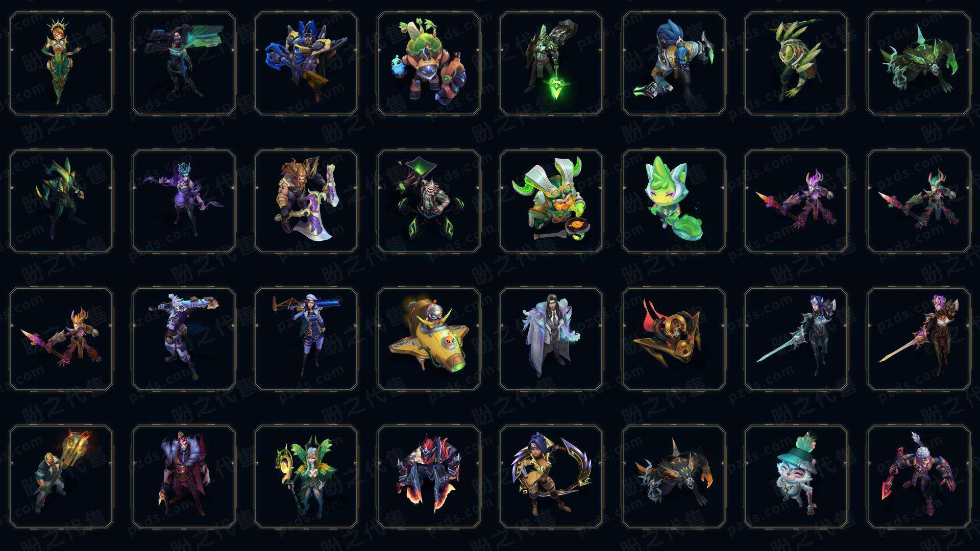Pick the black-gold triangular construct with red flames
Viewport: 980px width, 551px height.
coord(674,339)
